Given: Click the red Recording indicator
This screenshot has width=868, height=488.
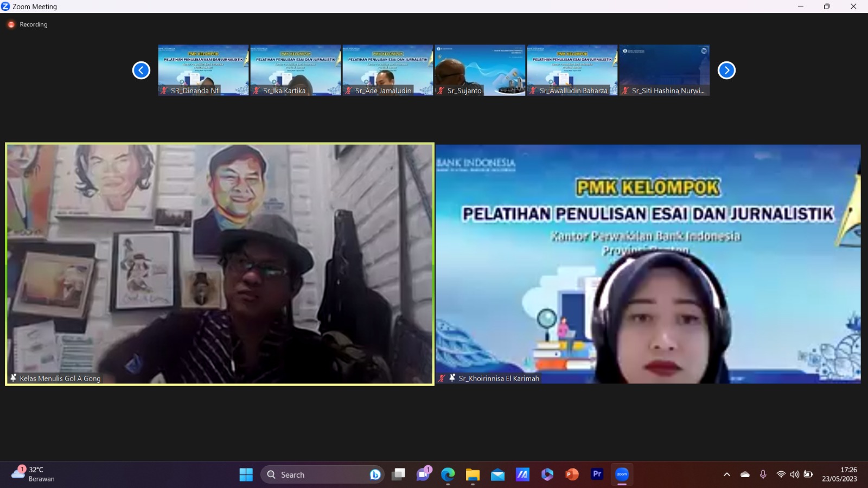Looking at the screenshot, I should coord(11,24).
